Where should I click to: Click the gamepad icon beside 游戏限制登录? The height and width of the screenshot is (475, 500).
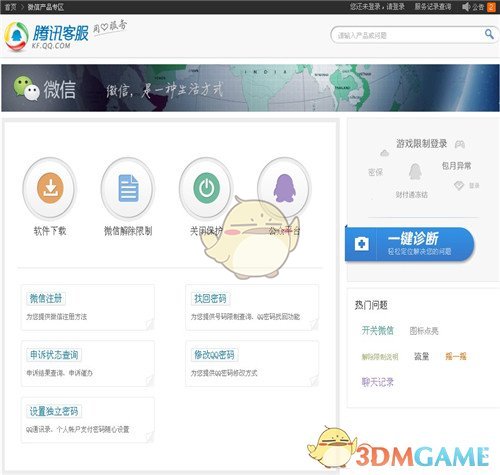click(x=460, y=144)
